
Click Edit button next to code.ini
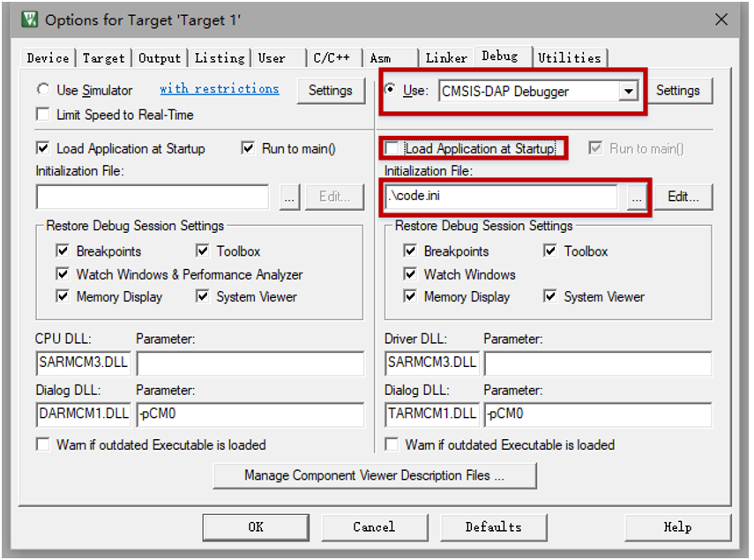pos(683,198)
